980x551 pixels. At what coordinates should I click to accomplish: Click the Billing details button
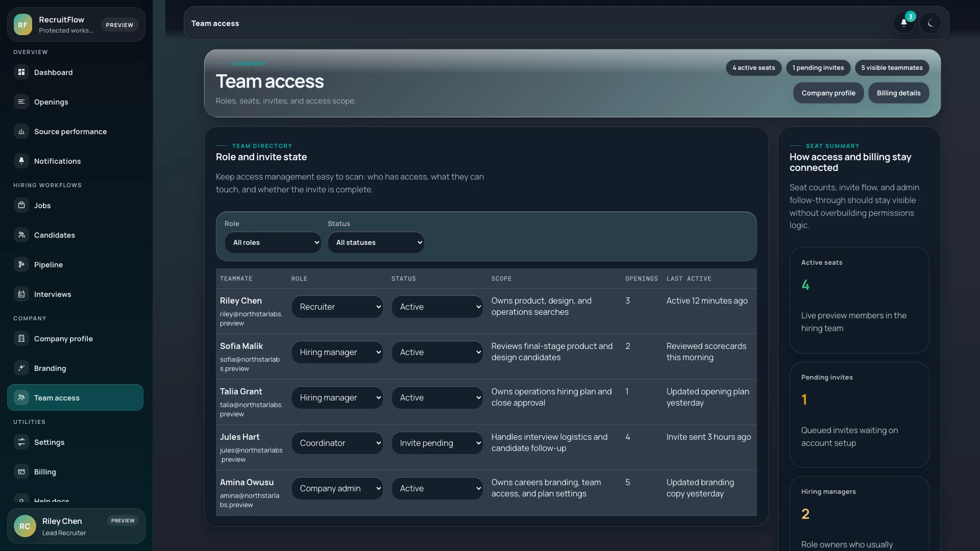898,93
